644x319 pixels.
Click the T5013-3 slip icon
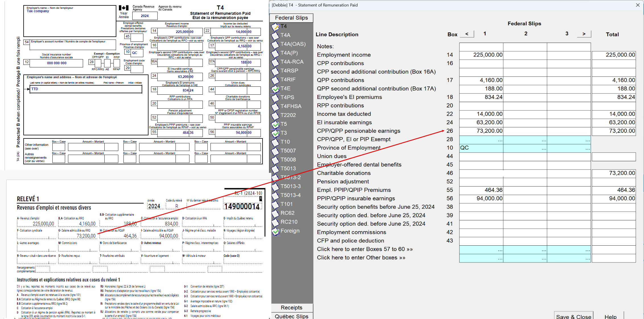[275, 187]
